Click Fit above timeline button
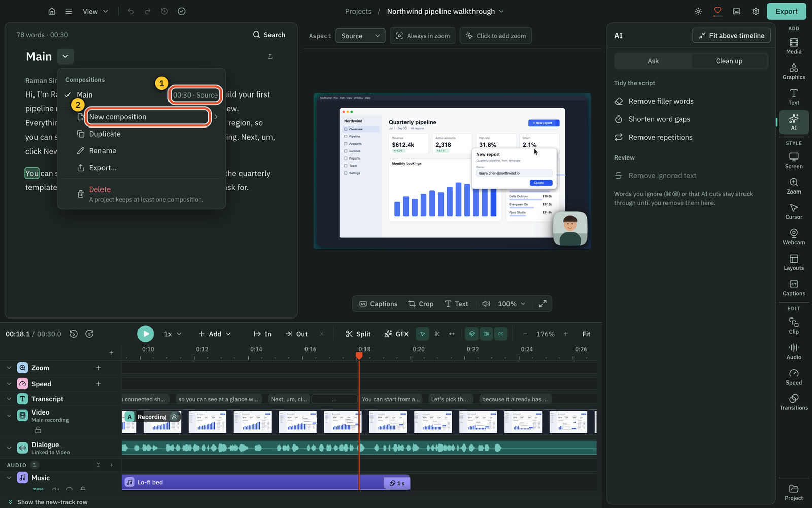The height and width of the screenshot is (508, 812). [732, 36]
